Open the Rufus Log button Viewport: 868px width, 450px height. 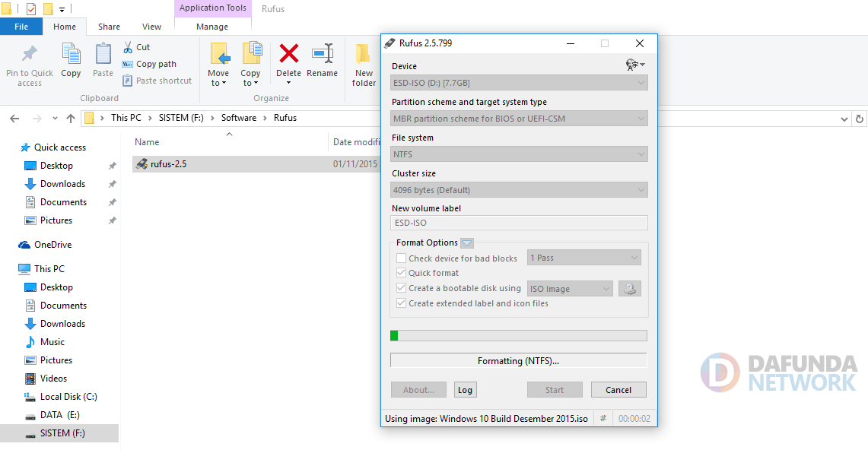click(x=465, y=390)
